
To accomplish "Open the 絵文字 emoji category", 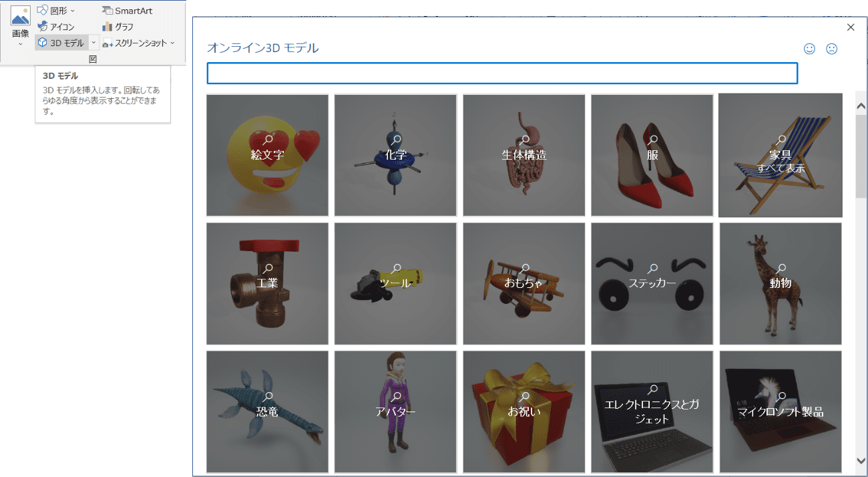I will (x=267, y=155).
